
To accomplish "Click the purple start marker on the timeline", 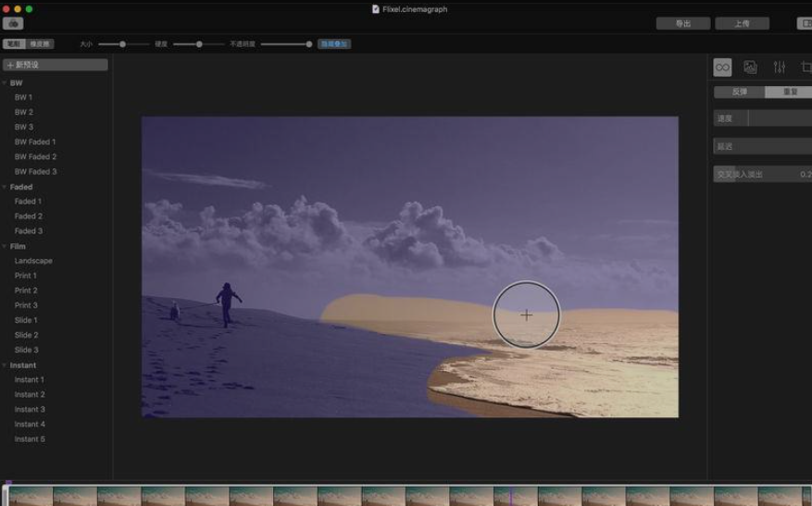I will (x=8, y=482).
